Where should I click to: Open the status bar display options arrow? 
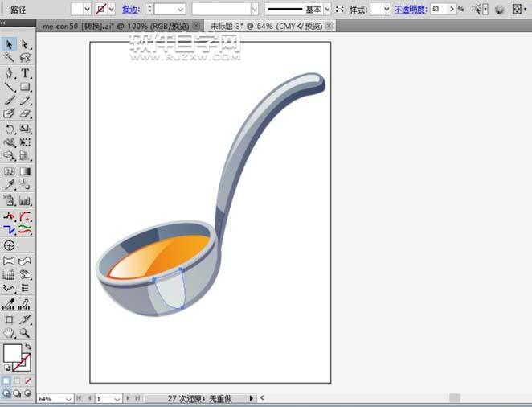coord(251,398)
